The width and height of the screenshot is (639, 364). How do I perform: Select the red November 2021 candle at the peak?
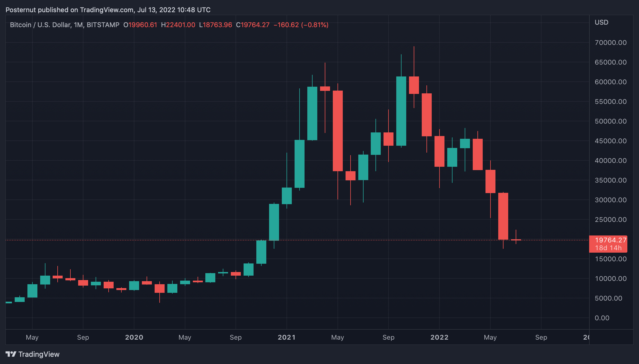coord(414,85)
